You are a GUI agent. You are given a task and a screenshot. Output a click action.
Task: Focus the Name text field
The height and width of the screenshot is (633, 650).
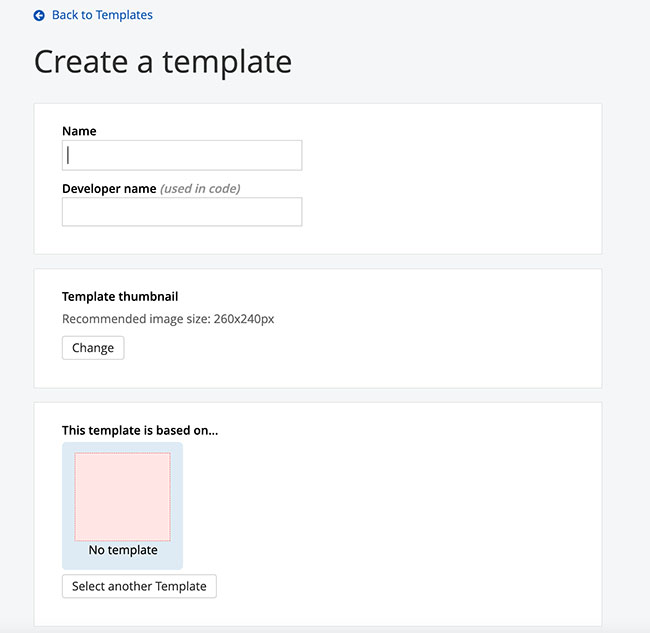(x=182, y=155)
